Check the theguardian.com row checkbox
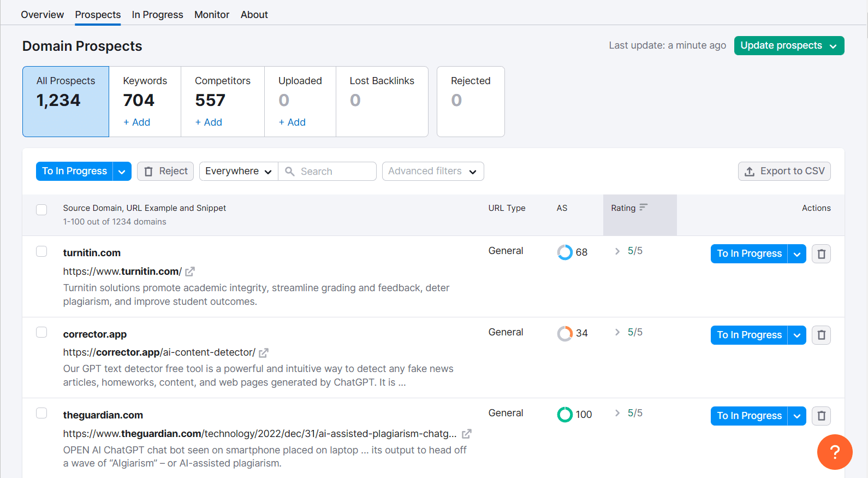 click(x=41, y=413)
